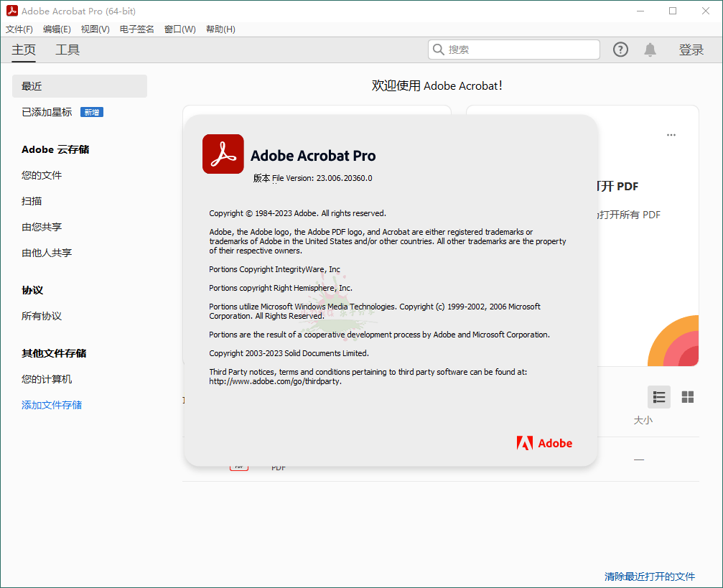Select the magnifying glass search icon
Image resolution: width=723 pixels, height=588 pixels.
click(x=438, y=49)
